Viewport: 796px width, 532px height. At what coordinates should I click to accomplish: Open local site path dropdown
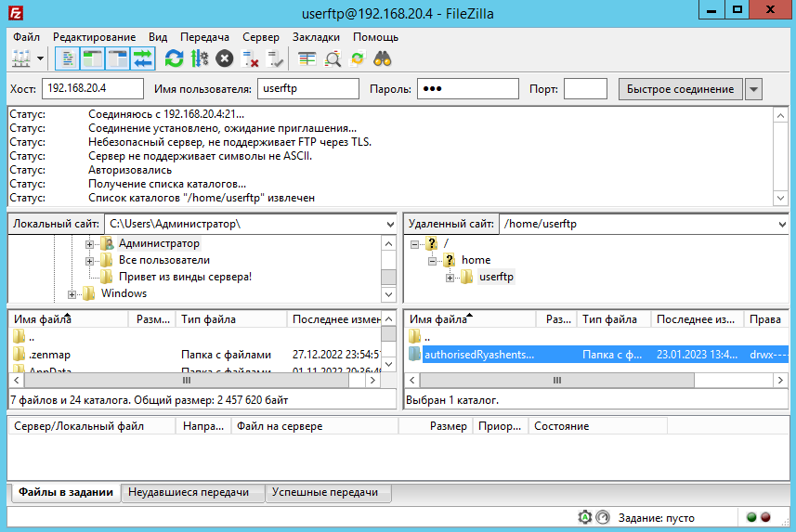(x=390, y=224)
